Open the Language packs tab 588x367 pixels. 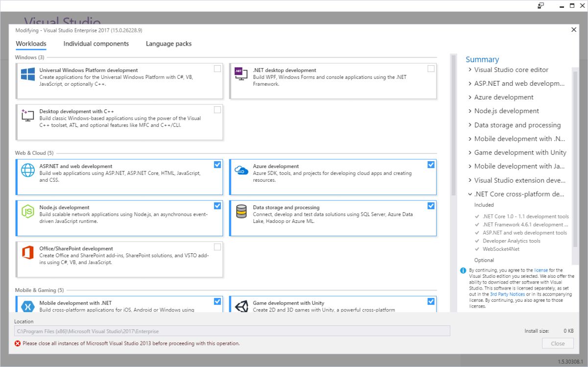[169, 44]
